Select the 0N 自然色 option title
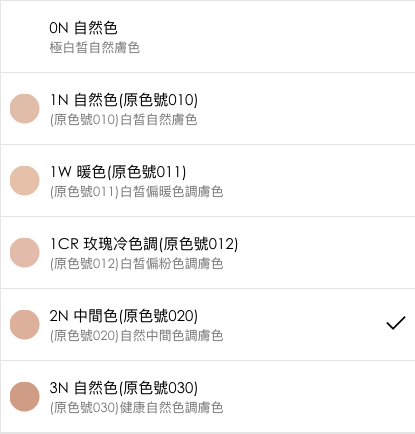415x434 pixels. [x=83, y=28]
